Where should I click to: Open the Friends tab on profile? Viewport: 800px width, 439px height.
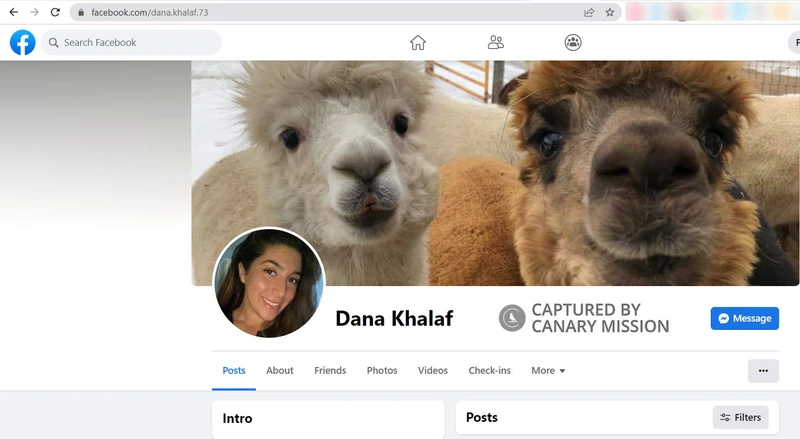(330, 371)
